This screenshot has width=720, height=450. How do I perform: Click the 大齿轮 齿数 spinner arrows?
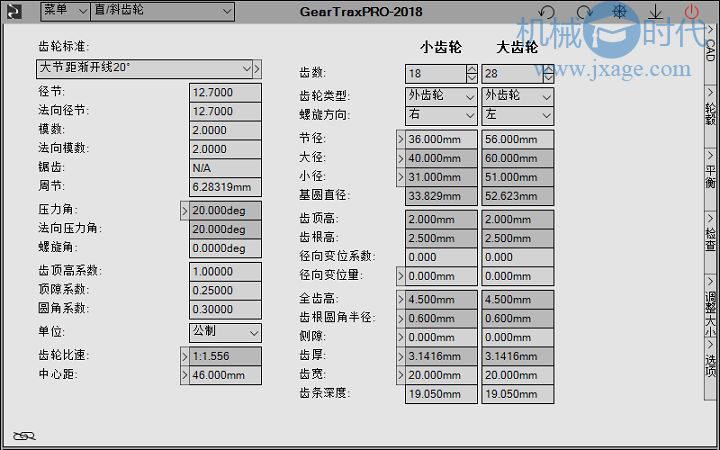[x=548, y=73]
